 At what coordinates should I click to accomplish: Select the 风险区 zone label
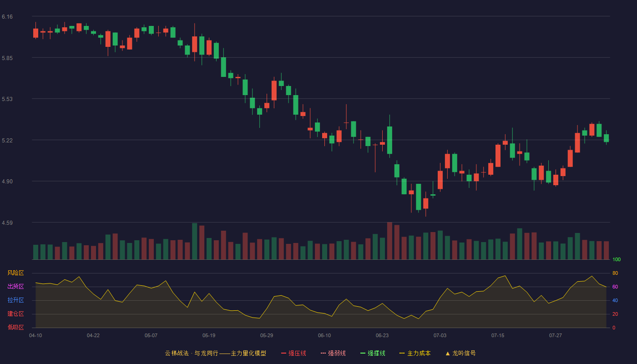click(x=15, y=273)
